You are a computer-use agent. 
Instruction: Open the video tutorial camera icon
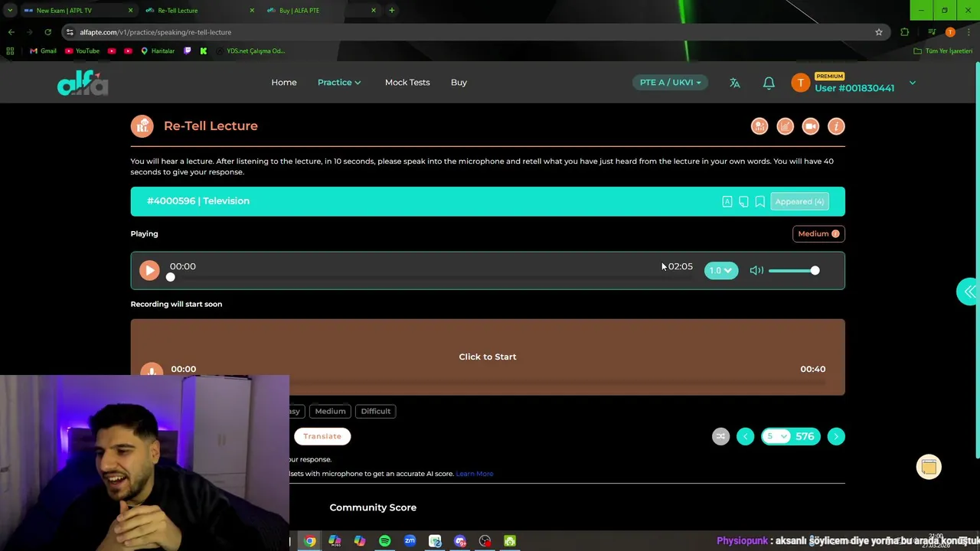point(811,126)
